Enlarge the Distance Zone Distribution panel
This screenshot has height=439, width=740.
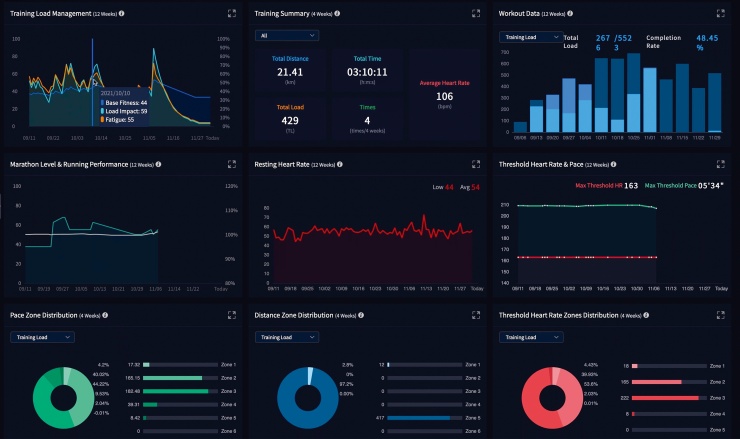coord(476,315)
